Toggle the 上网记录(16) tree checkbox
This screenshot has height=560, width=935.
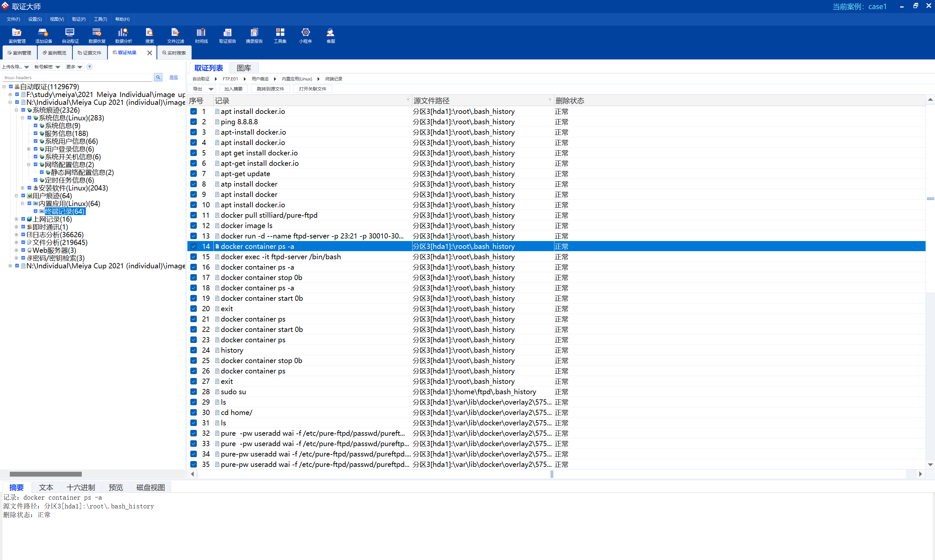click(23, 219)
